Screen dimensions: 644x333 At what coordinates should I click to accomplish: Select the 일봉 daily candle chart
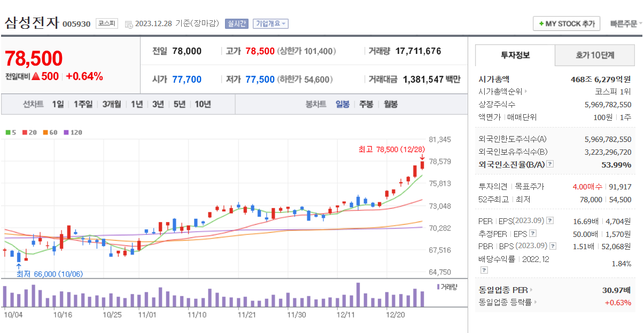click(343, 104)
